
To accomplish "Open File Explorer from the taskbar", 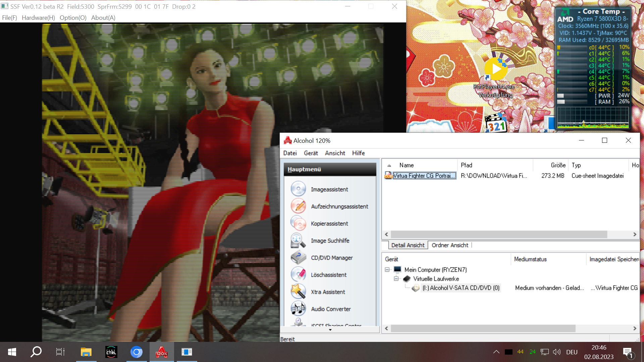I will [86, 352].
